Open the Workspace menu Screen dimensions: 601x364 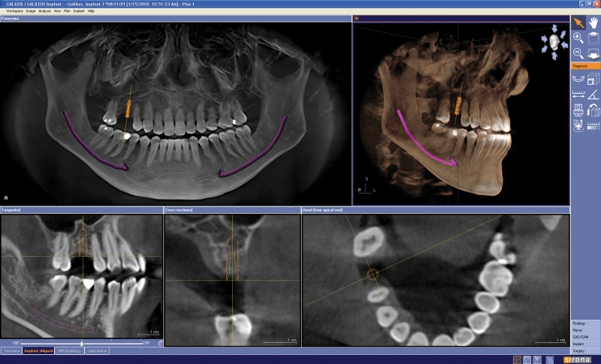click(14, 11)
